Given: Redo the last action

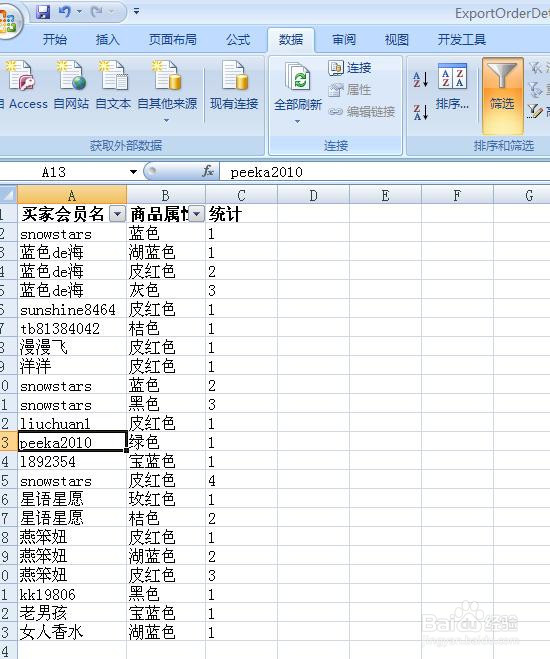Looking at the screenshot, I should (97, 12).
